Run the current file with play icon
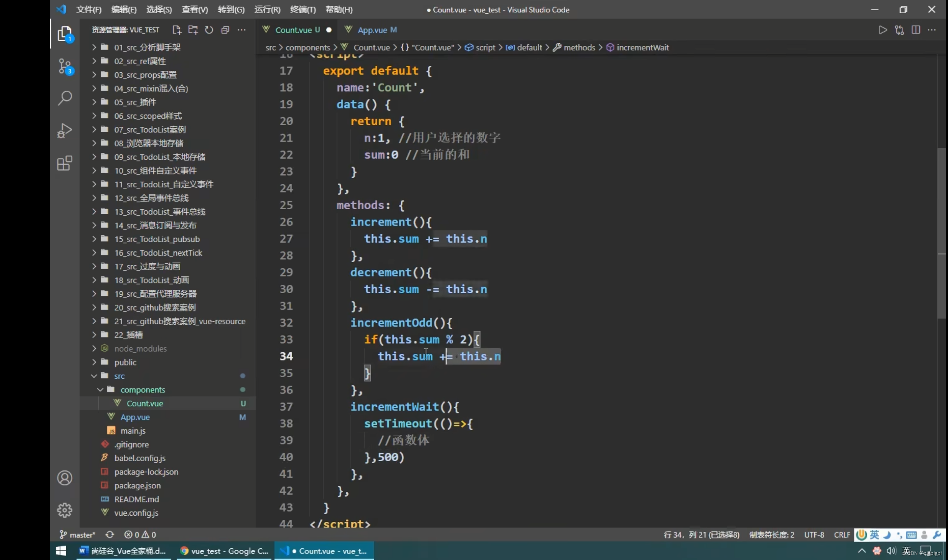Screen dimensions: 948x560 coord(883,30)
